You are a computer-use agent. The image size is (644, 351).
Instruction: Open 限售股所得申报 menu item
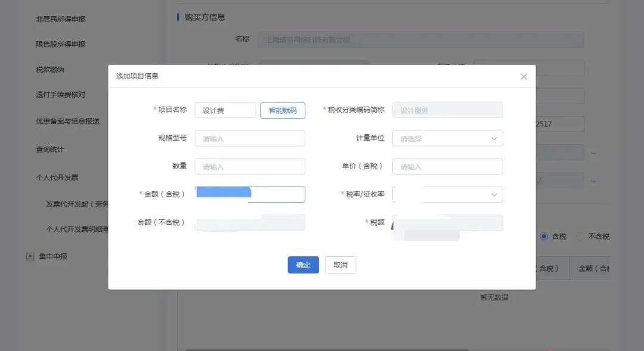(x=60, y=44)
